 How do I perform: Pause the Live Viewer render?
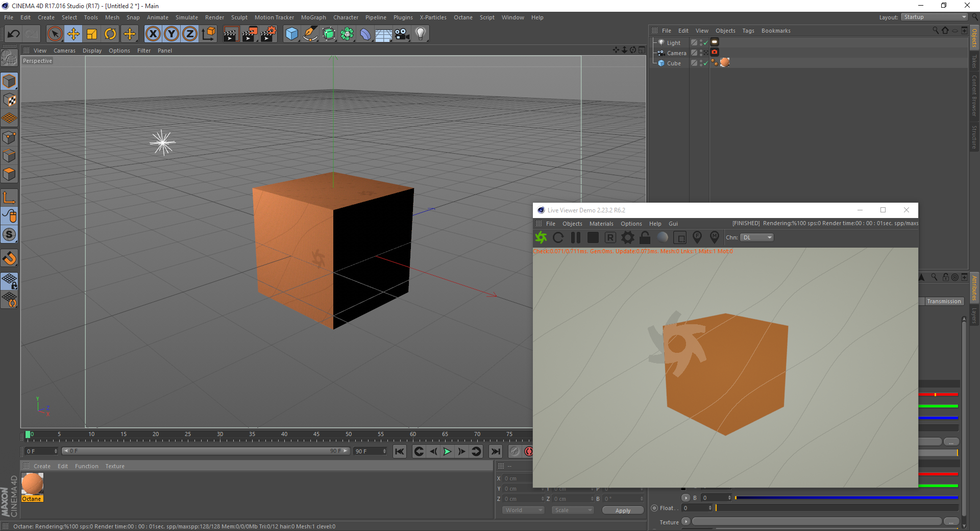[x=576, y=237]
